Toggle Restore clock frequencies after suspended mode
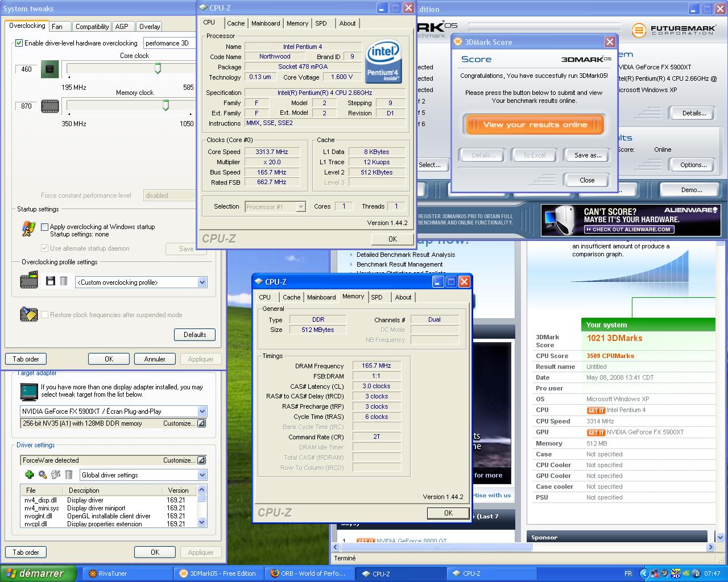This screenshot has height=582, width=728. tap(44, 315)
